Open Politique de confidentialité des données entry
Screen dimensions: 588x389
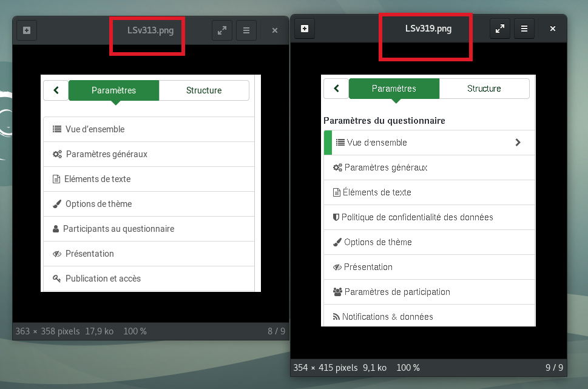click(x=430, y=217)
